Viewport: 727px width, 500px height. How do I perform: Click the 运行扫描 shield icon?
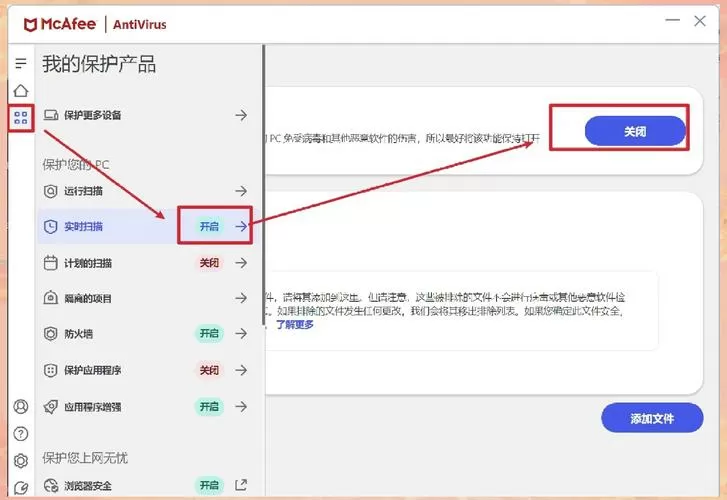tap(51, 191)
